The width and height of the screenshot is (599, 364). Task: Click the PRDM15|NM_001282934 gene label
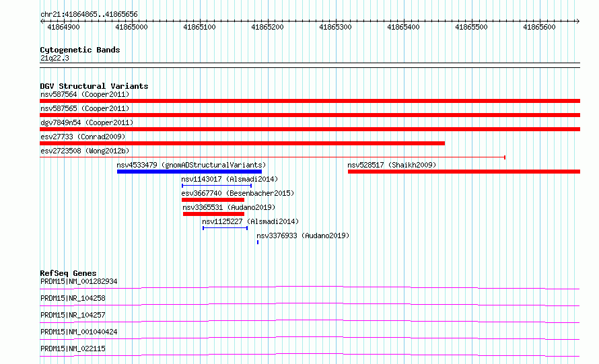click(79, 281)
